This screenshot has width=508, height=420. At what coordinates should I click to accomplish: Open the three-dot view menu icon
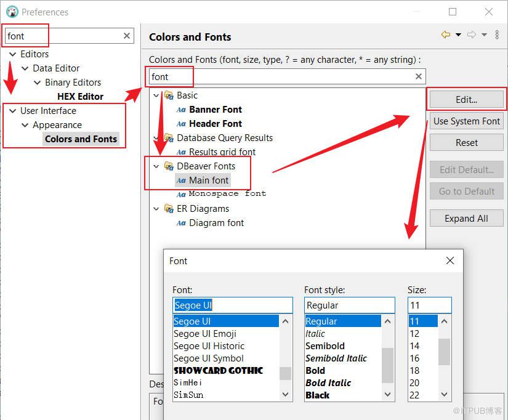coord(497,35)
